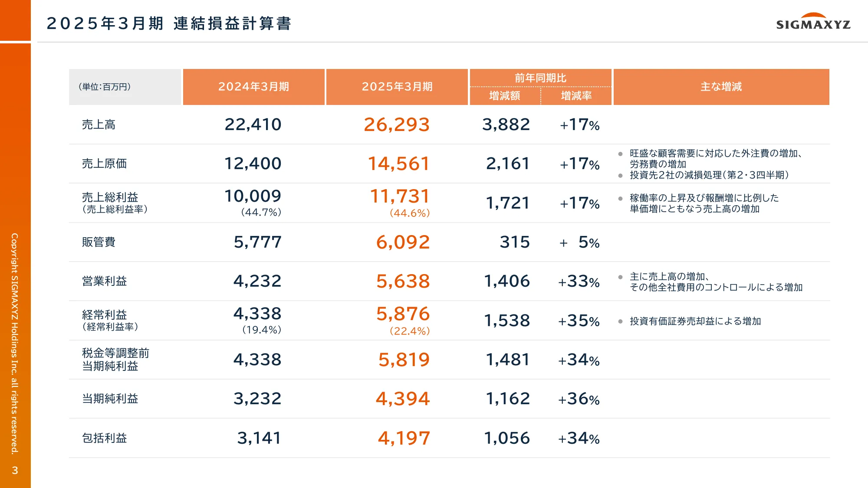
Task: Click the SIGMAXYZ logo
Action: [813, 22]
